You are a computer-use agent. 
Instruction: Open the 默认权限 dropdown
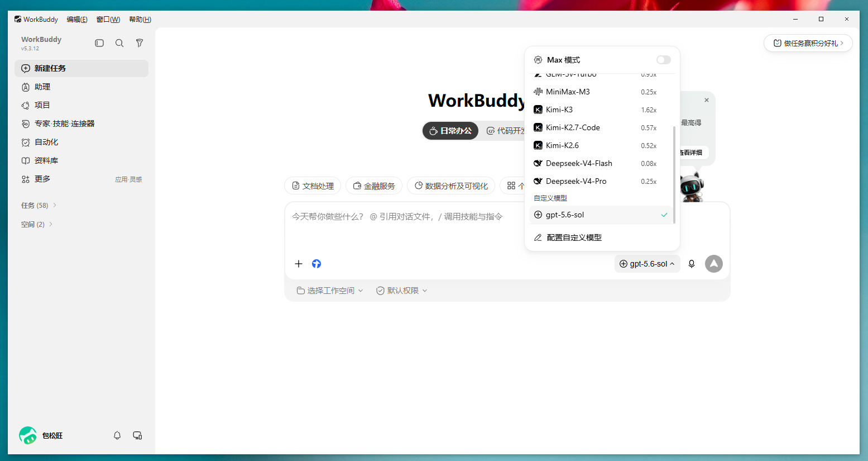click(x=402, y=291)
